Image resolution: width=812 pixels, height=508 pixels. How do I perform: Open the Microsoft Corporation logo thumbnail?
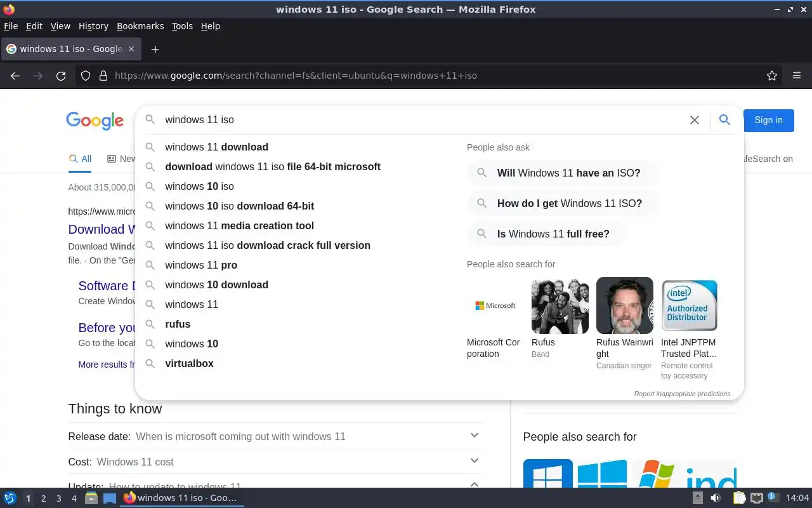click(495, 305)
